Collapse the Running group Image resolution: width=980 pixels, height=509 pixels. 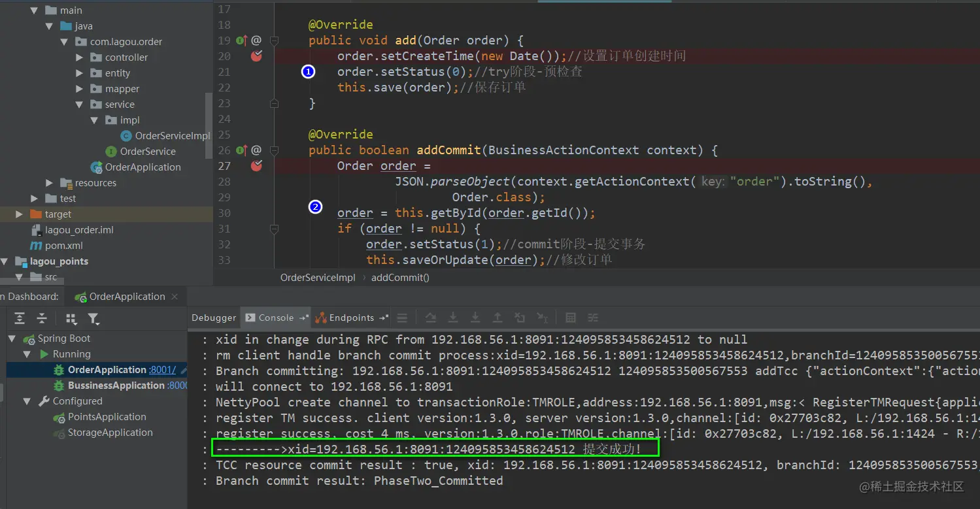coord(27,354)
